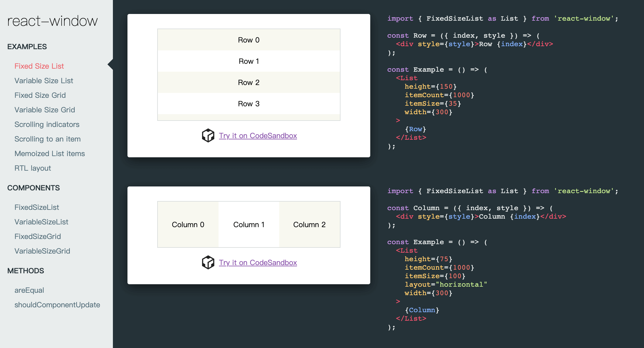Image resolution: width=644 pixels, height=348 pixels.
Task: Open the Variable Size Grid example
Action: coord(45,110)
